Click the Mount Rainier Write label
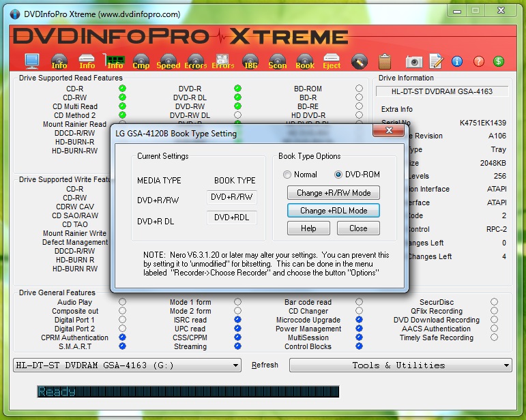This screenshot has width=526, height=420. point(74,233)
